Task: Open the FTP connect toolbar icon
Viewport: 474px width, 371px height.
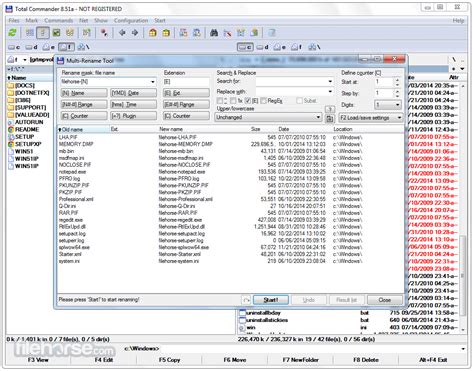Action: [x=183, y=33]
